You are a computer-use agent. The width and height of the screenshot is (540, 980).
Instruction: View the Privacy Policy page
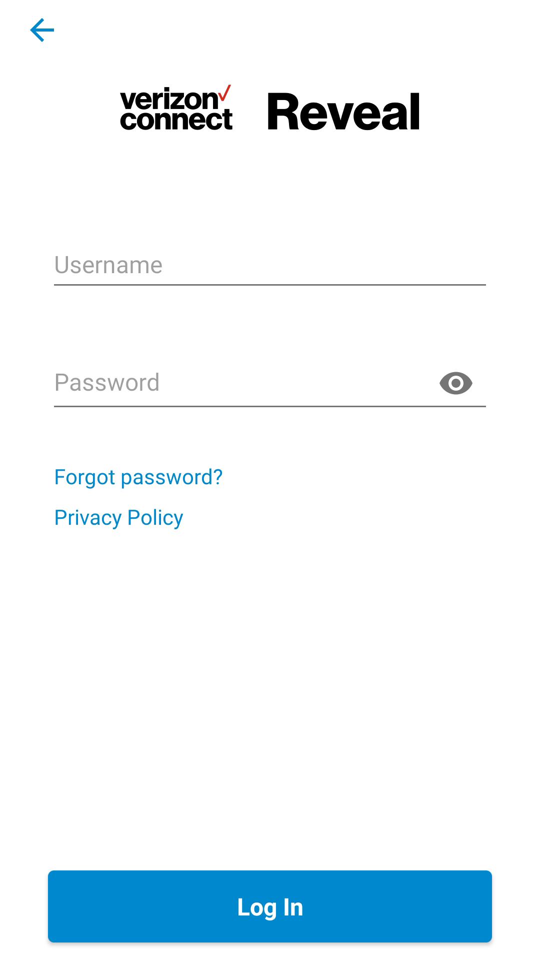click(x=119, y=518)
